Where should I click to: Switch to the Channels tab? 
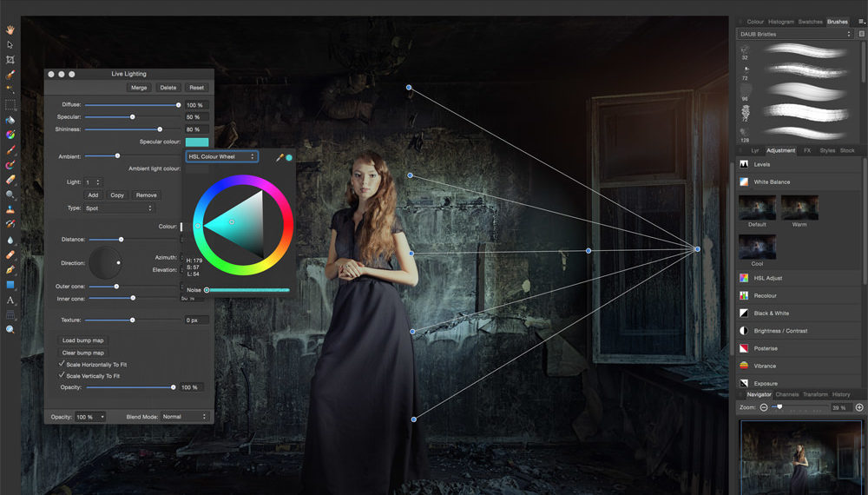(786, 394)
